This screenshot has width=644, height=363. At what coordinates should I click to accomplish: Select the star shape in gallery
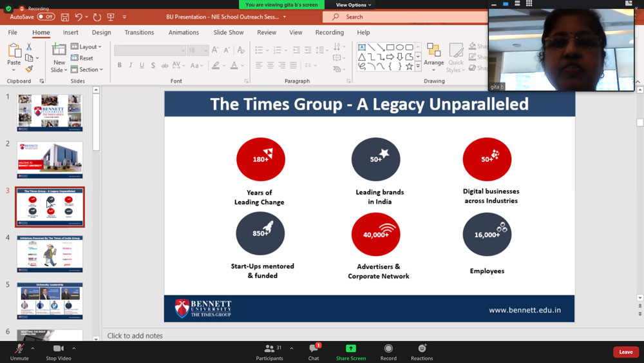(x=409, y=66)
